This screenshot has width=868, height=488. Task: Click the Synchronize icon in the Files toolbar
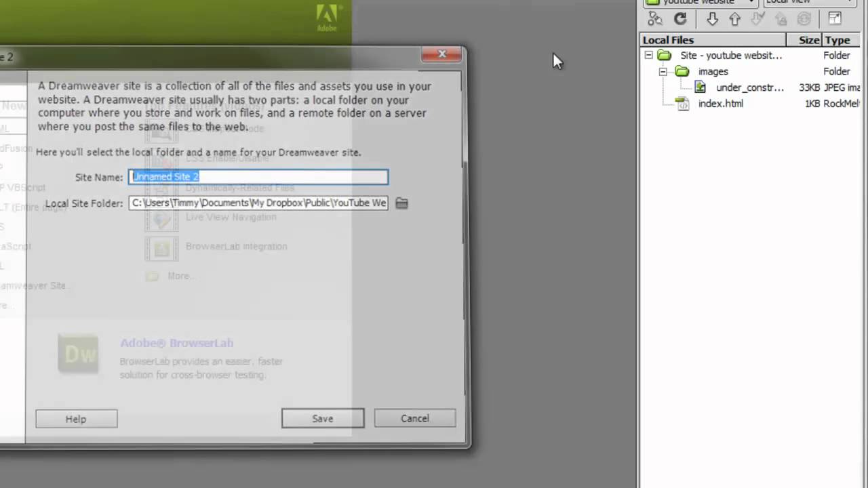(x=804, y=20)
